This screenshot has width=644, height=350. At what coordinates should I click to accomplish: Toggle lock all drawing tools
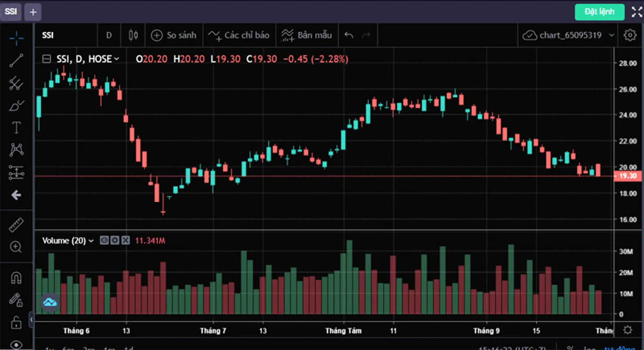(16, 323)
